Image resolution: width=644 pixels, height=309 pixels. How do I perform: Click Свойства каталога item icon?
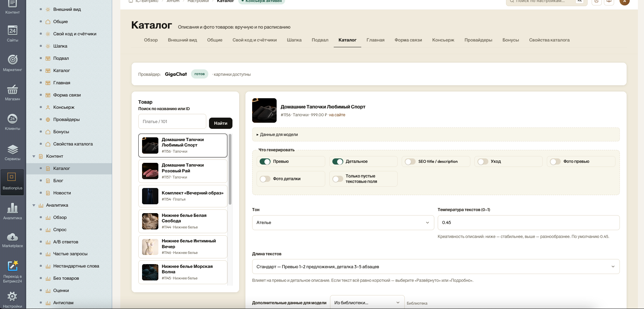point(48,144)
